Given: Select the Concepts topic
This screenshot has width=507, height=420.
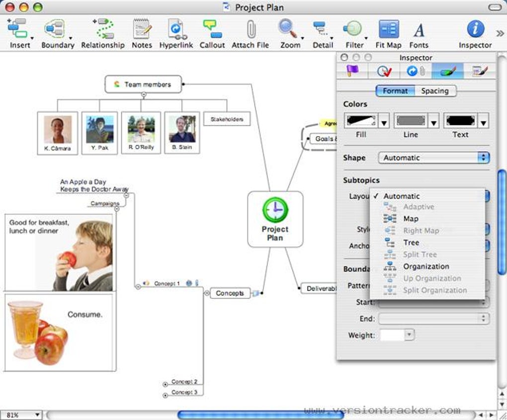Looking at the screenshot, I should 230,293.
